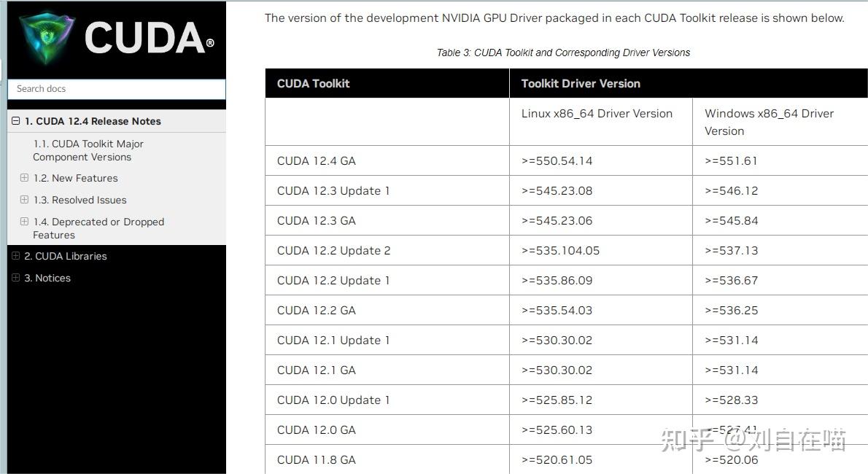Expand the 1.4. Deprecated or Dropped Features section
868x474 pixels.
[x=24, y=222]
